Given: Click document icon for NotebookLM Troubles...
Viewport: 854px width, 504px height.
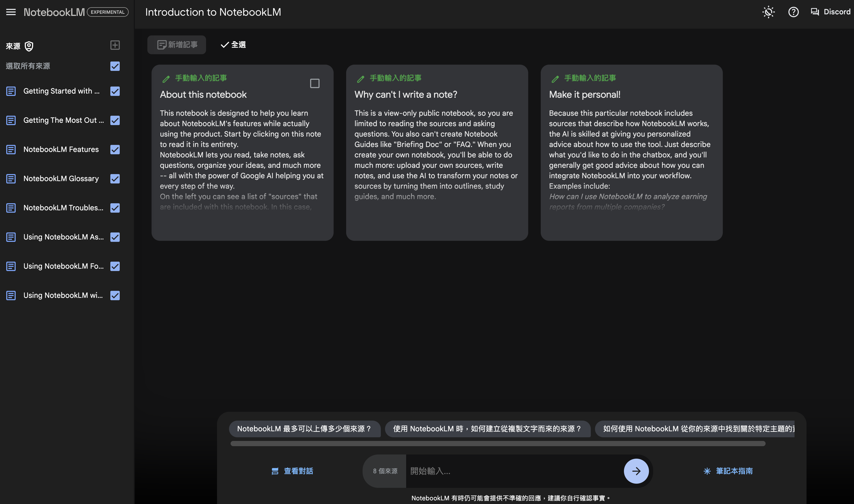Looking at the screenshot, I should click(x=11, y=208).
